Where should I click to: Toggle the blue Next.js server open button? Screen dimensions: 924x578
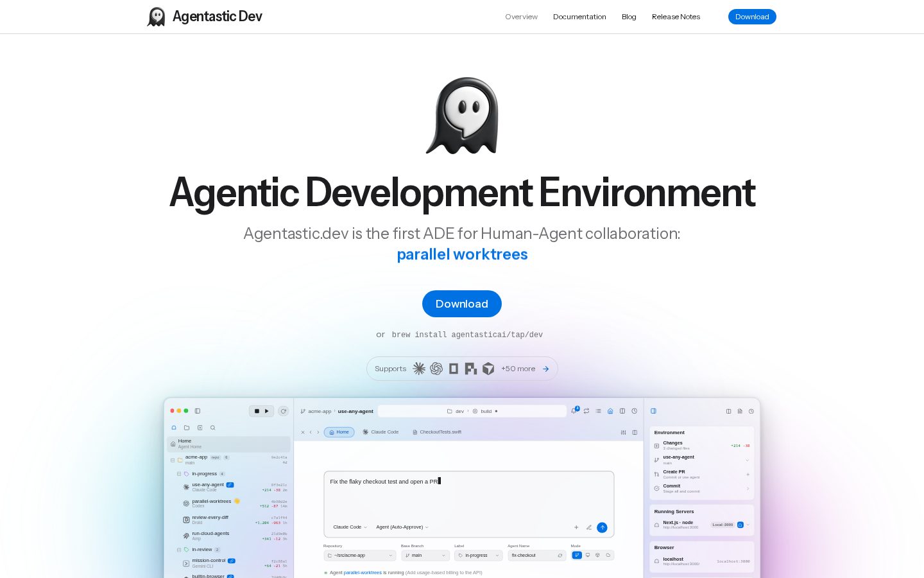pos(740,525)
